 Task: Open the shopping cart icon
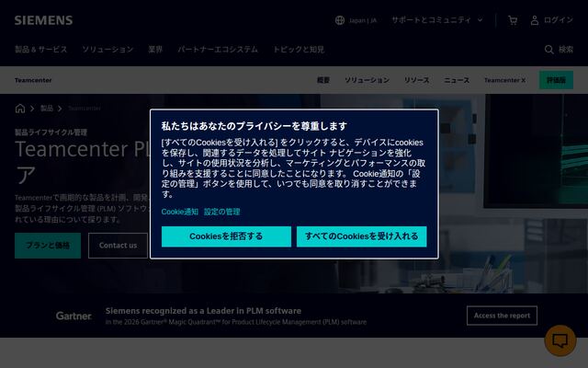tap(513, 20)
